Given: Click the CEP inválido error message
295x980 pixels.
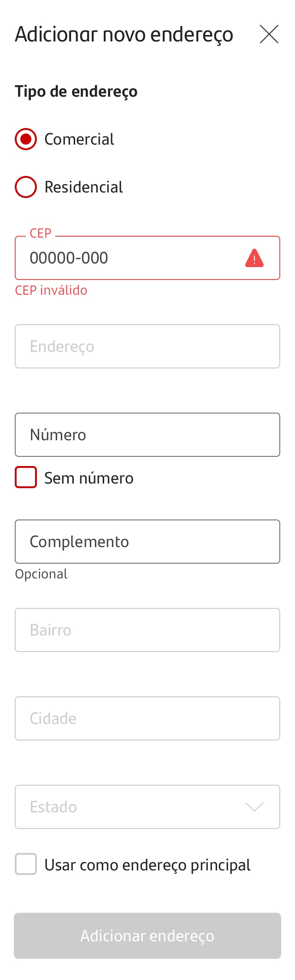Looking at the screenshot, I should [x=51, y=290].
